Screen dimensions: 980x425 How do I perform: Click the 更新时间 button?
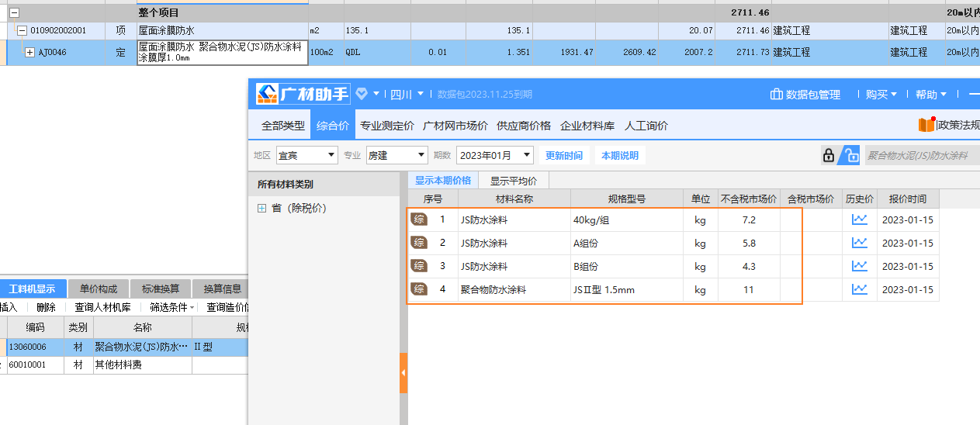click(564, 155)
